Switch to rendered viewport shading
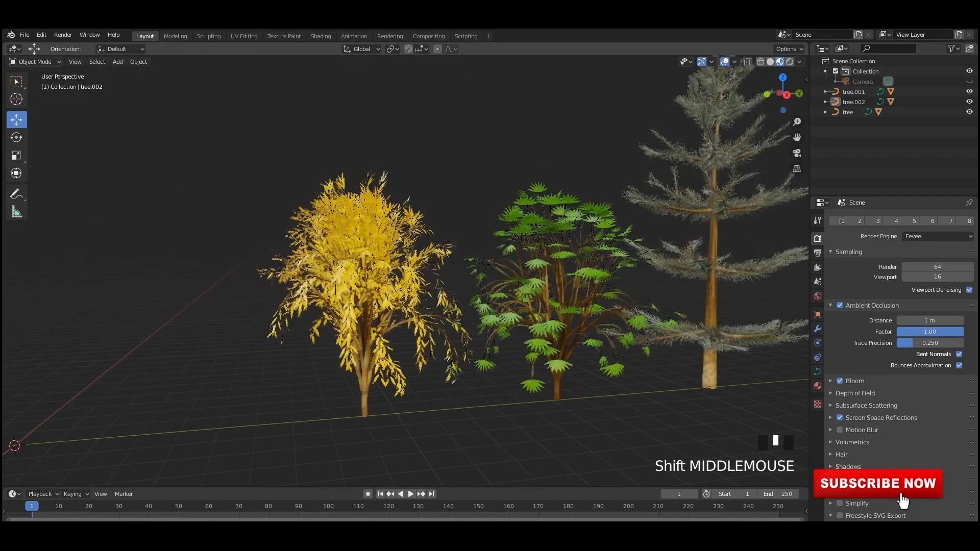 point(790,62)
